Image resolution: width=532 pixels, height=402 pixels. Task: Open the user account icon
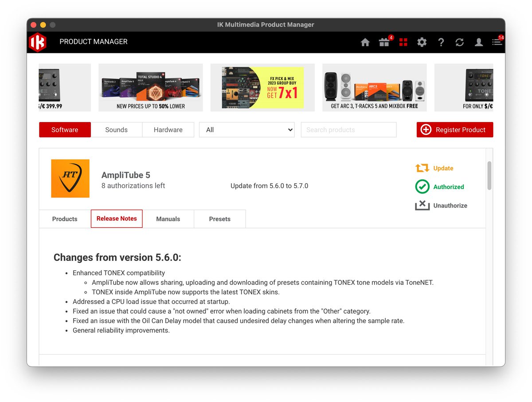click(479, 42)
